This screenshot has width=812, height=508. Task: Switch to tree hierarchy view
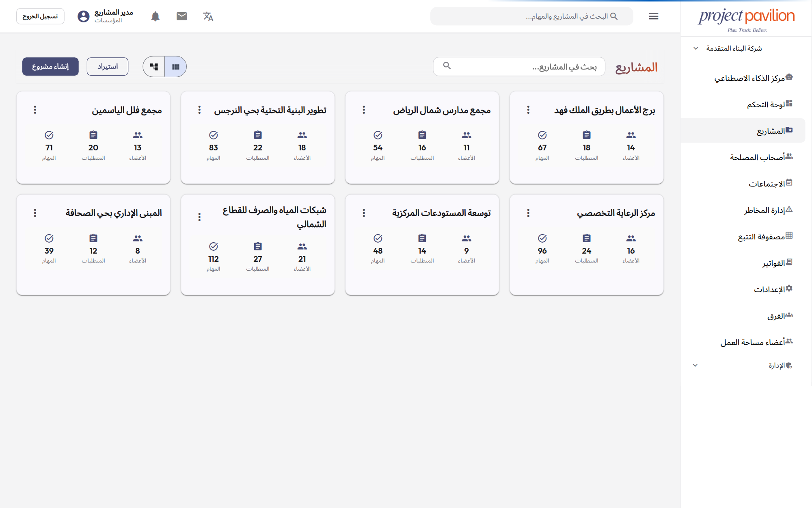[154, 67]
